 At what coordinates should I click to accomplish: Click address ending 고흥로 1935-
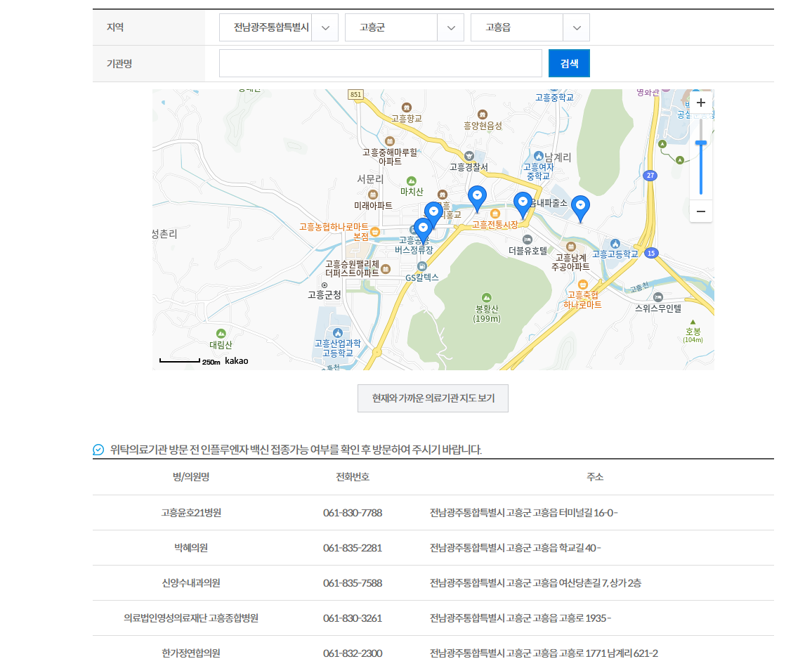tap(520, 618)
